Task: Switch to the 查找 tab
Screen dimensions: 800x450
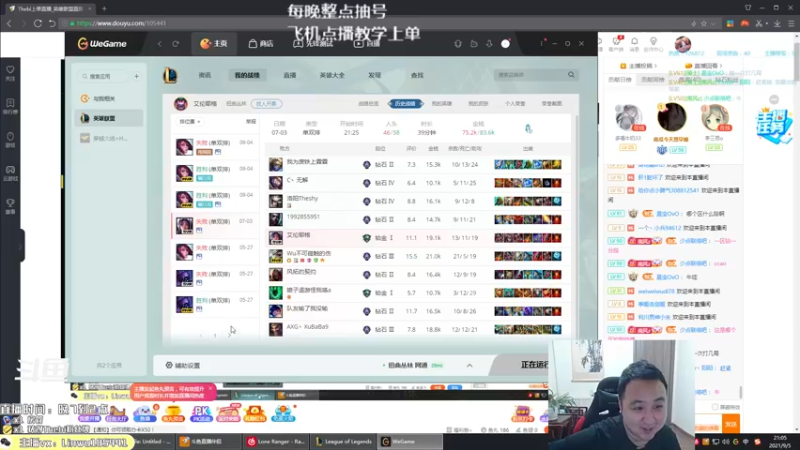Action: tap(417, 75)
